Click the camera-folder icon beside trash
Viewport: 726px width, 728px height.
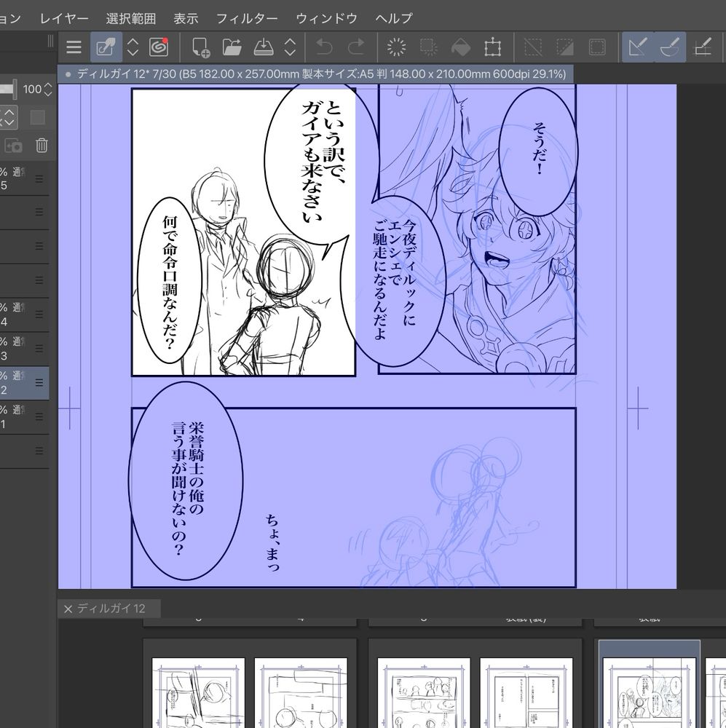14,146
